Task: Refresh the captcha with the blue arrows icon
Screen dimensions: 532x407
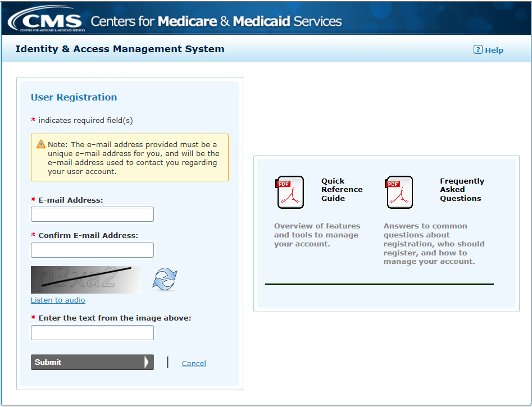Action: 165,279
